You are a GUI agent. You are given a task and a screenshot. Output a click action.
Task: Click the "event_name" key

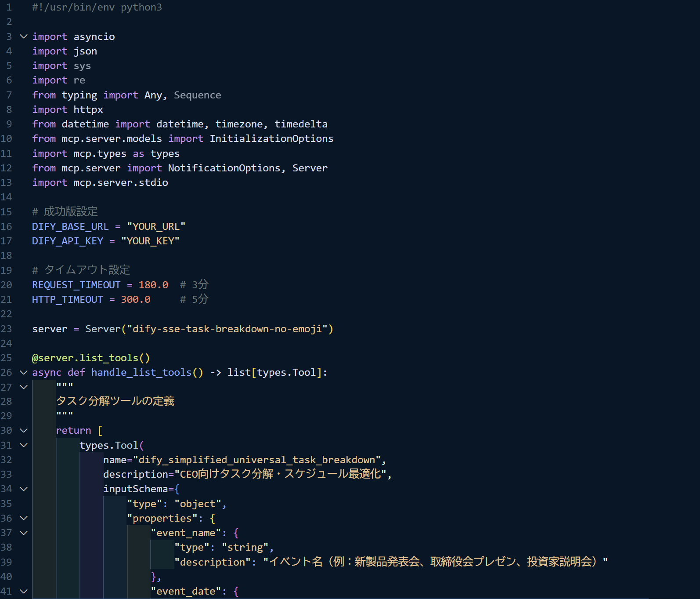point(186,533)
